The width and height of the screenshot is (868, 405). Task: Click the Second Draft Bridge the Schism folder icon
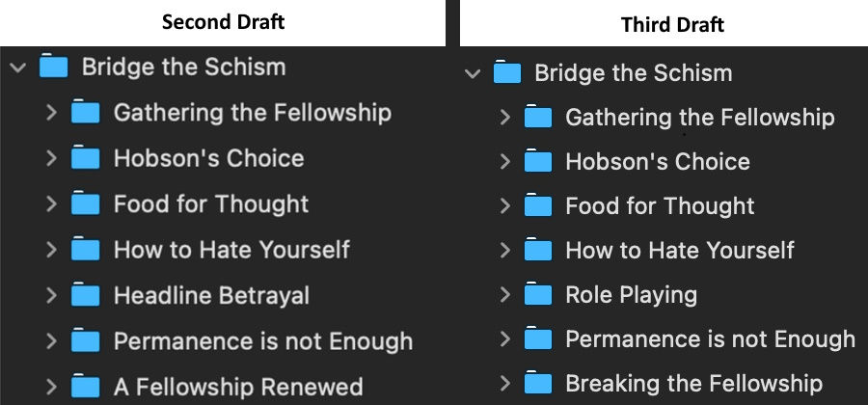tap(54, 67)
